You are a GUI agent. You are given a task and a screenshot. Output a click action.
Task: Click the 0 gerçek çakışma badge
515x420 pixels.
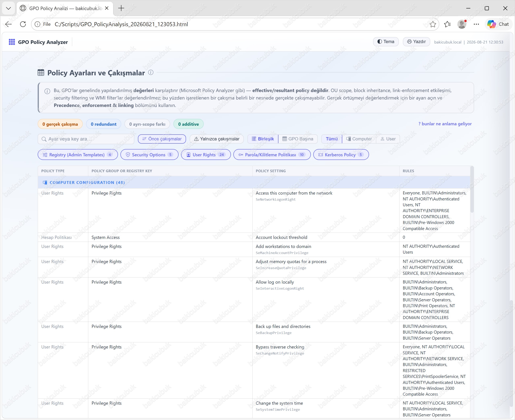coord(60,124)
